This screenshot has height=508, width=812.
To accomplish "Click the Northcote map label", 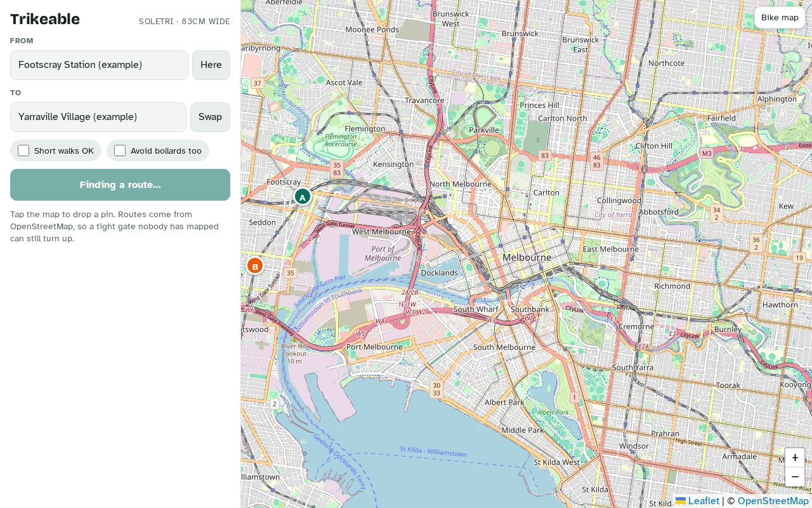I will click(666, 63).
